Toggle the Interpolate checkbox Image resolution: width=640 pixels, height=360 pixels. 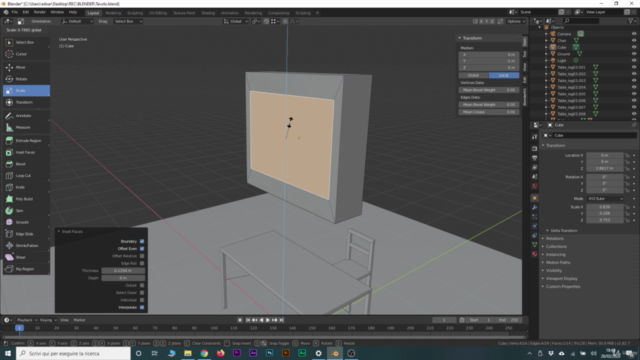click(142, 307)
